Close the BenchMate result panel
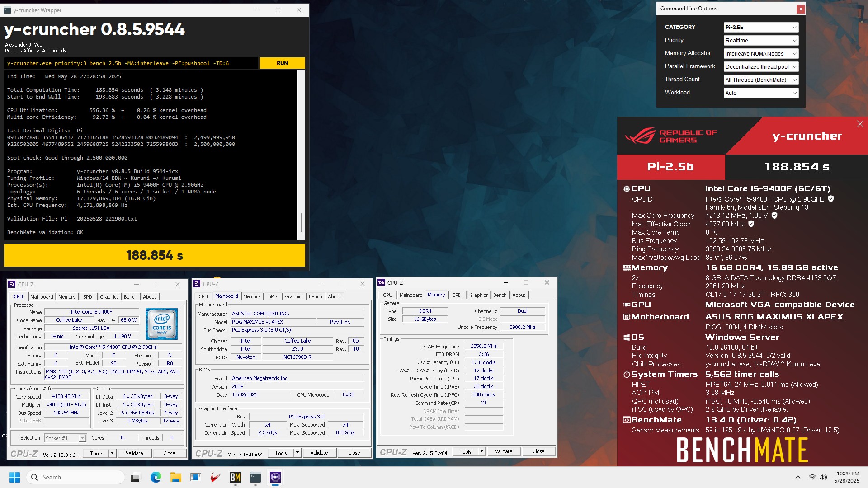 pyautogui.click(x=860, y=124)
